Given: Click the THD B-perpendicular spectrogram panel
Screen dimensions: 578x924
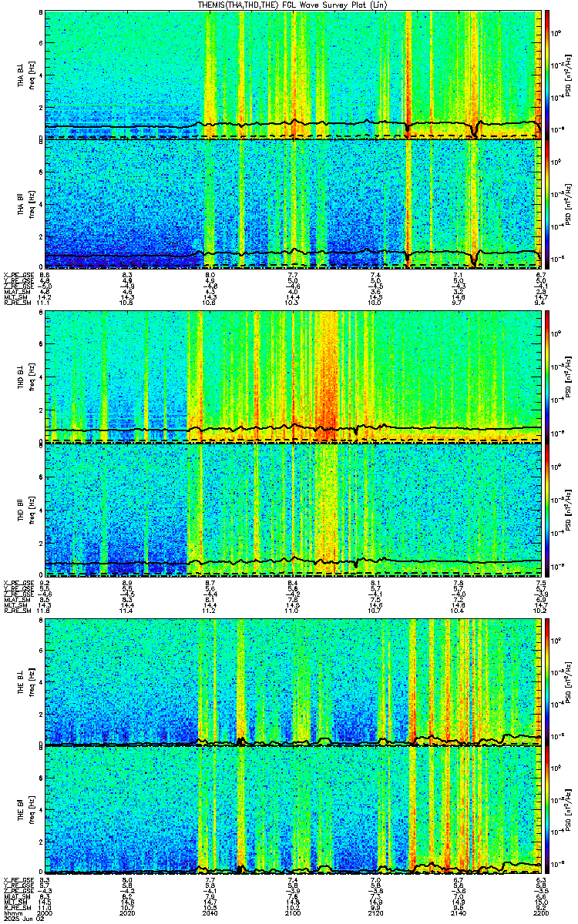Looking at the screenshot, I should pos(294,377).
